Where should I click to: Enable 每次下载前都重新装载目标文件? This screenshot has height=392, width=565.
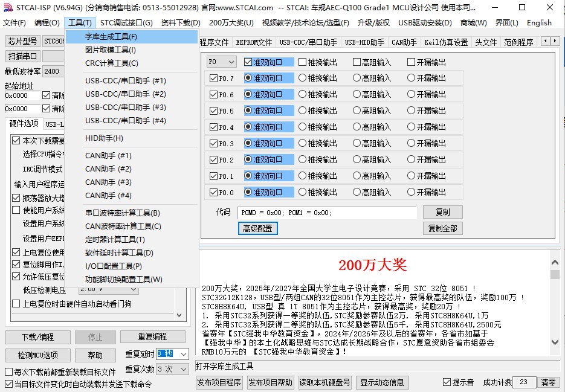pos(8,372)
